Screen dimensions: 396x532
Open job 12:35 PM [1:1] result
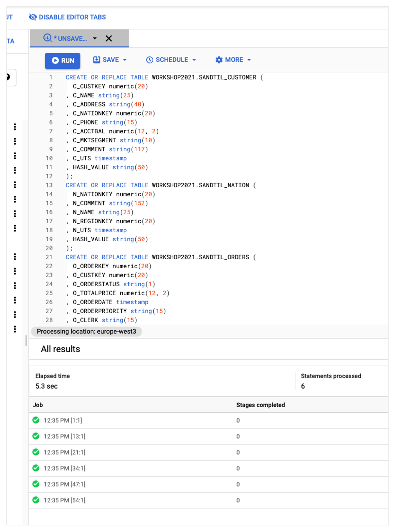(x=63, y=420)
